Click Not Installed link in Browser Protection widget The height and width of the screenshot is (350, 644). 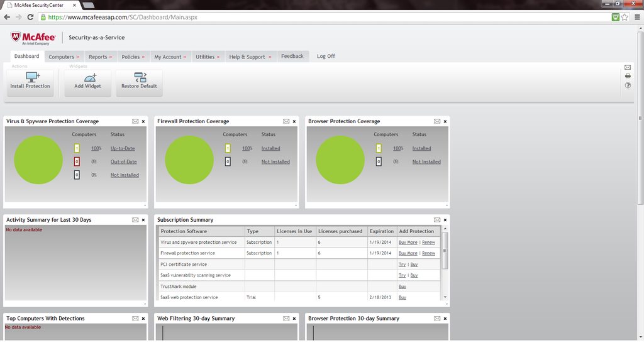[426, 161]
